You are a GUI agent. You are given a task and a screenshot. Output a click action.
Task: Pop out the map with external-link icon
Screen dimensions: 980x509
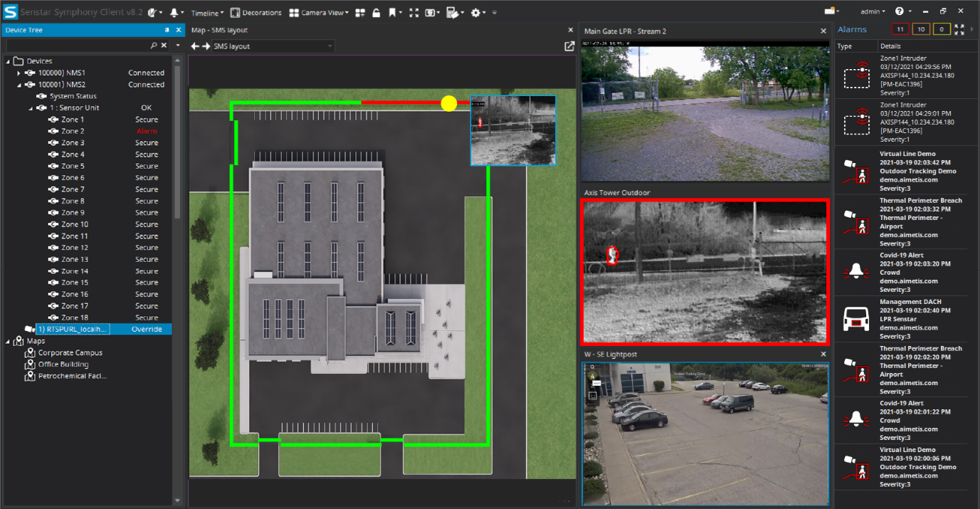point(569,46)
